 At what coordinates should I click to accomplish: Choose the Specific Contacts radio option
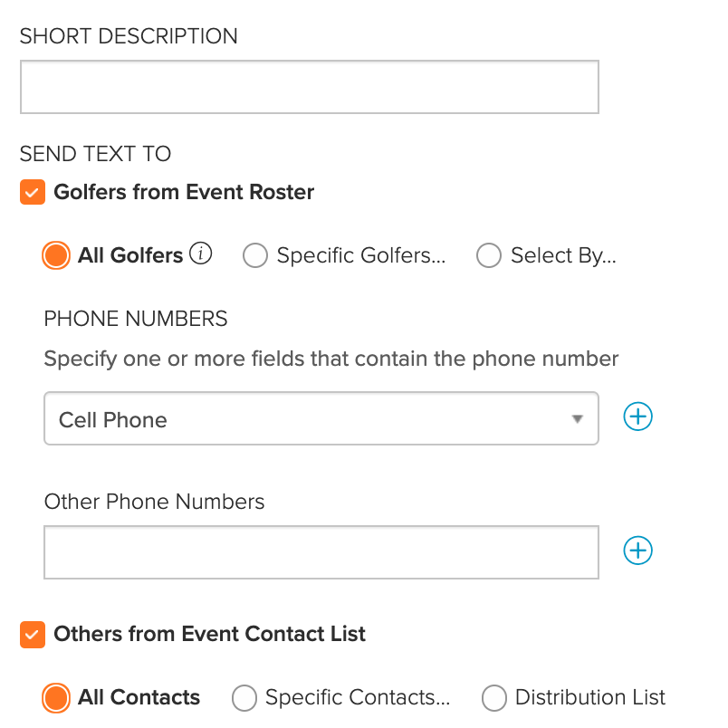tap(244, 698)
